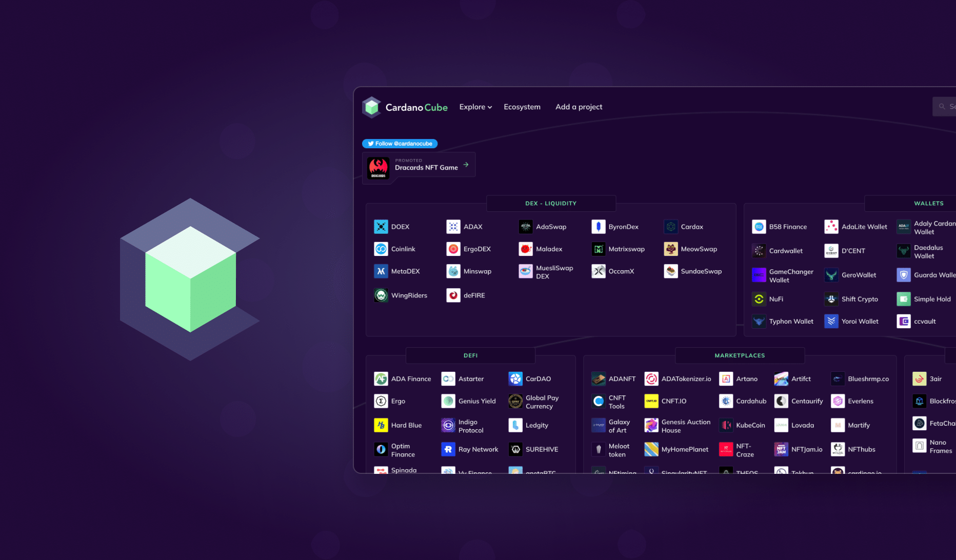Click the MetaDEX icon
Screen dimensions: 956x560
381,271
